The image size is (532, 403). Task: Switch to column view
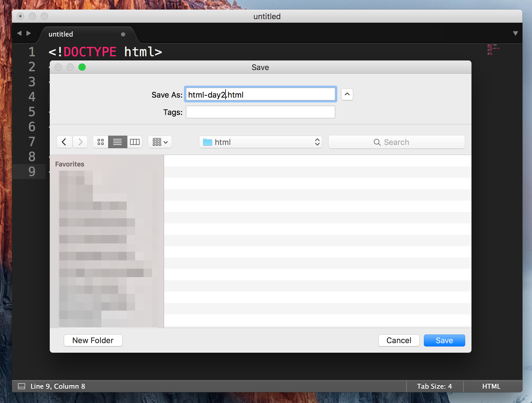click(134, 142)
